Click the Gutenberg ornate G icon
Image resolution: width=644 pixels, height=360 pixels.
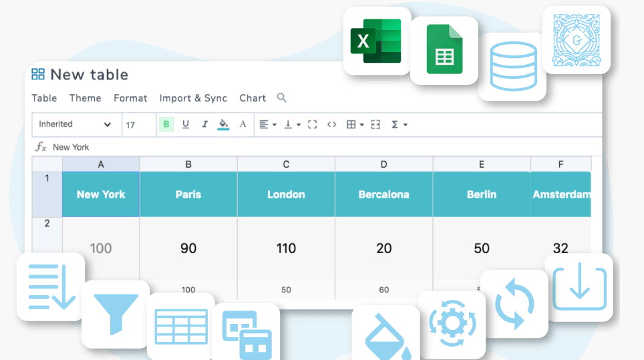(577, 40)
